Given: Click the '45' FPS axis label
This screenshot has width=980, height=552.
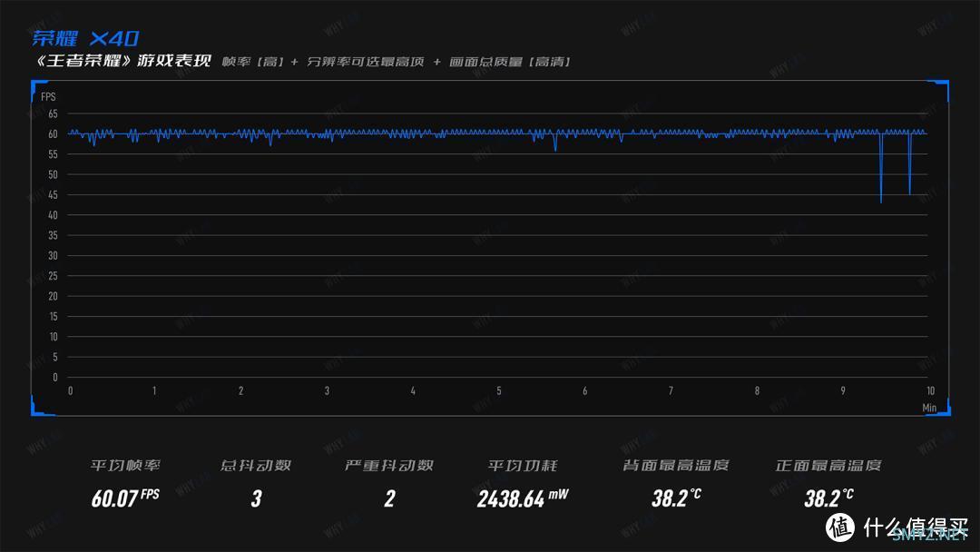Looking at the screenshot, I should click(x=54, y=195).
